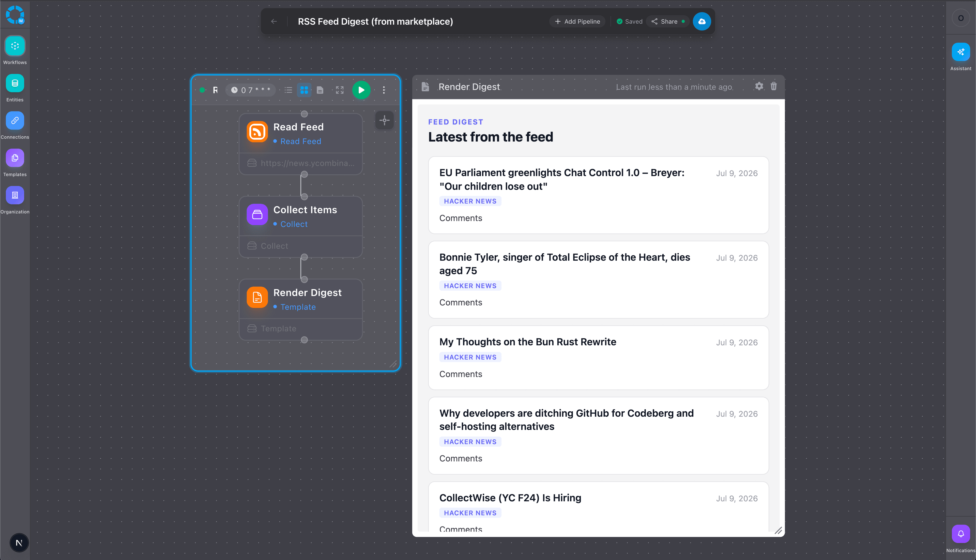Click the blue cloud upload button

[x=702, y=22]
